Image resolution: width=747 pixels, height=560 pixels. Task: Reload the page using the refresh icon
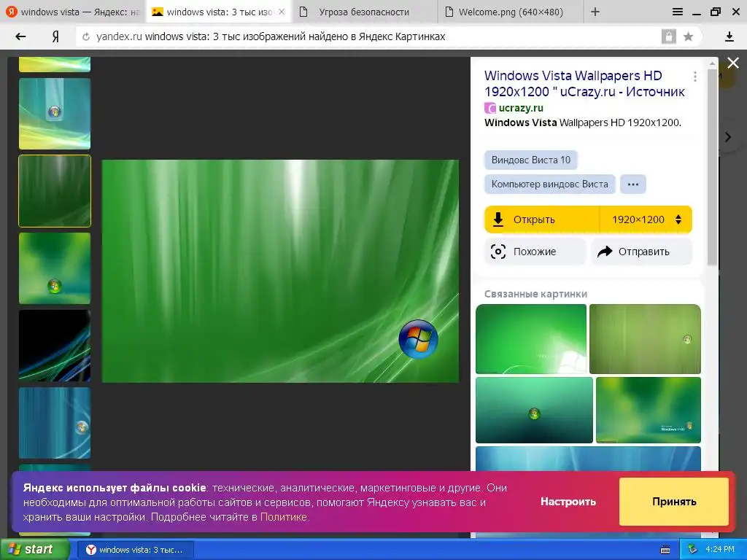click(86, 36)
